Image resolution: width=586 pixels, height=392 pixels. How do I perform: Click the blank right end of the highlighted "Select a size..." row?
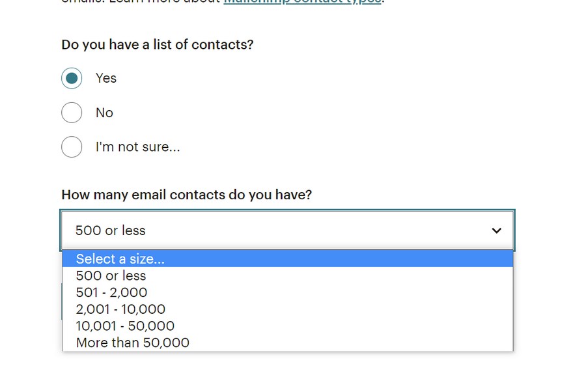(456, 259)
